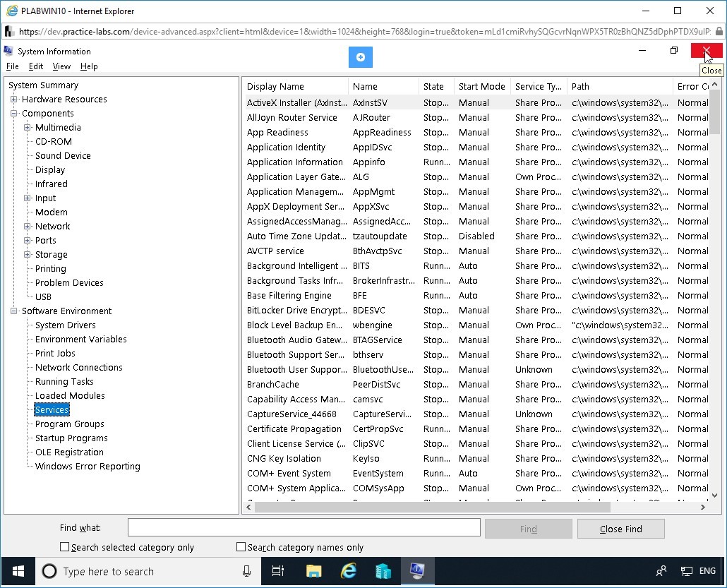Select System Summary in the tree
Screen dimensions: 727x588
click(x=44, y=85)
